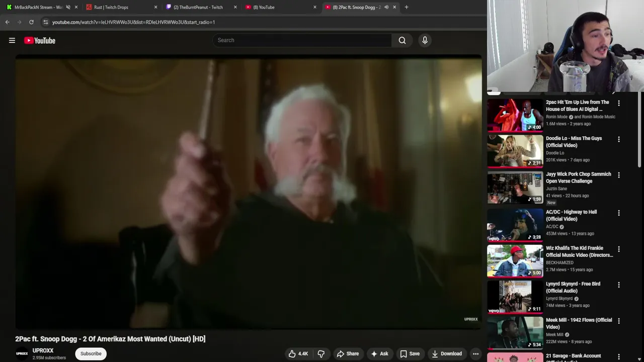This screenshot has width=644, height=362.
Task: Open Doodie Lo Miss The Guys thumbnail
Action: pyautogui.click(x=515, y=151)
